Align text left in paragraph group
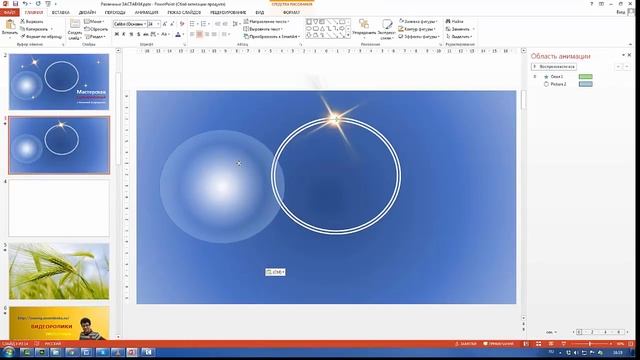The height and width of the screenshot is (360, 640). tap(192, 34)
